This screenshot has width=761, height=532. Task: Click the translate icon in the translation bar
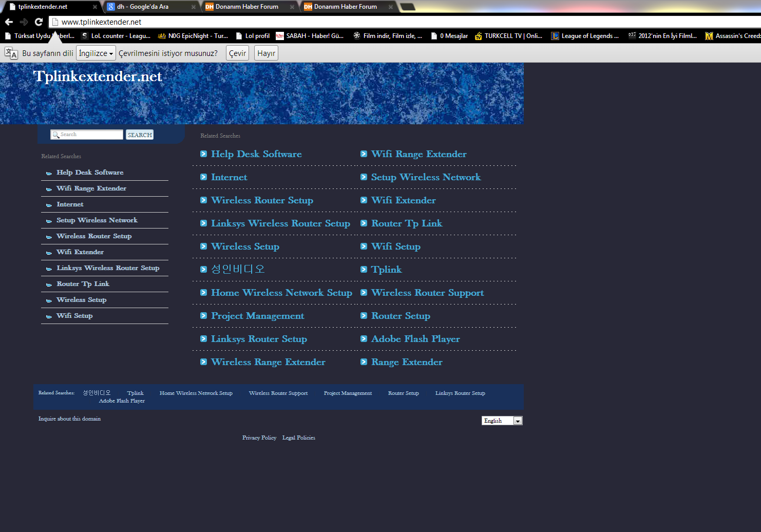11,53
